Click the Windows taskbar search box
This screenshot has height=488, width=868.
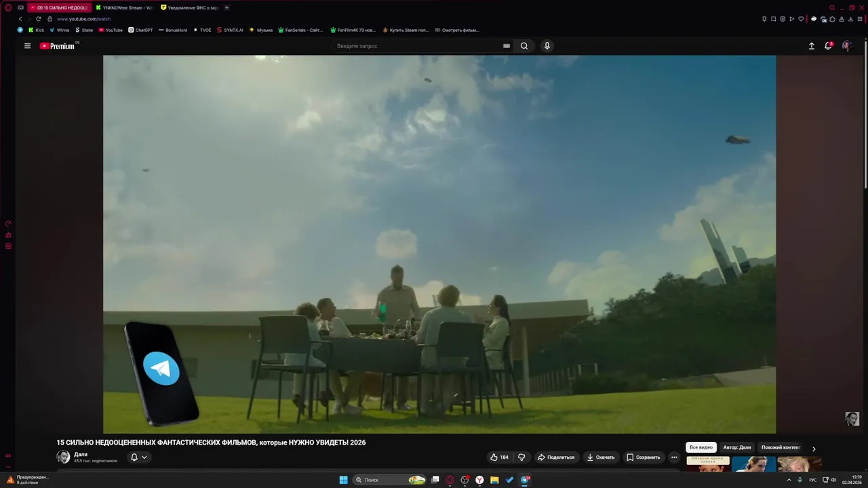tap(390, 480)
